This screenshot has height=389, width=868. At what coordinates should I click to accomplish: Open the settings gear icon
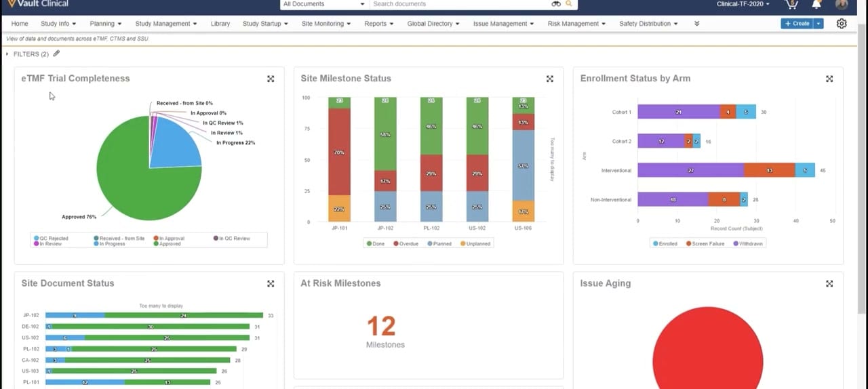[842, 23]
